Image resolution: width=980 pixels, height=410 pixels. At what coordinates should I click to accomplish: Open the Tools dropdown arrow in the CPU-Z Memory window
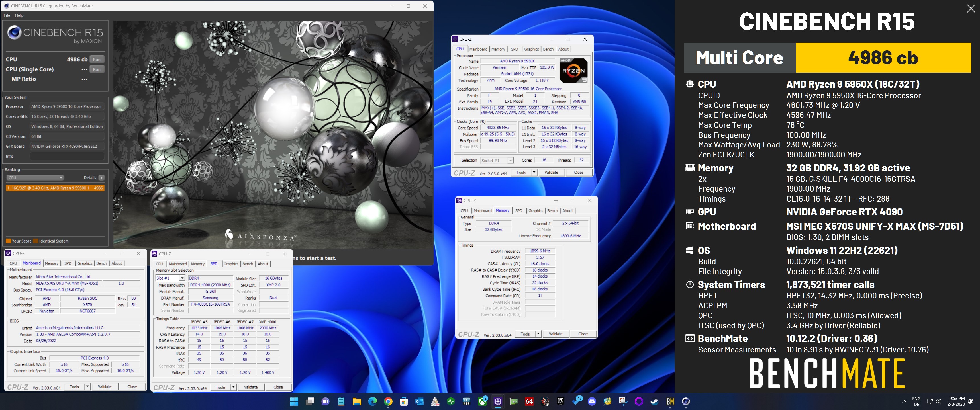tap(538, 334)
